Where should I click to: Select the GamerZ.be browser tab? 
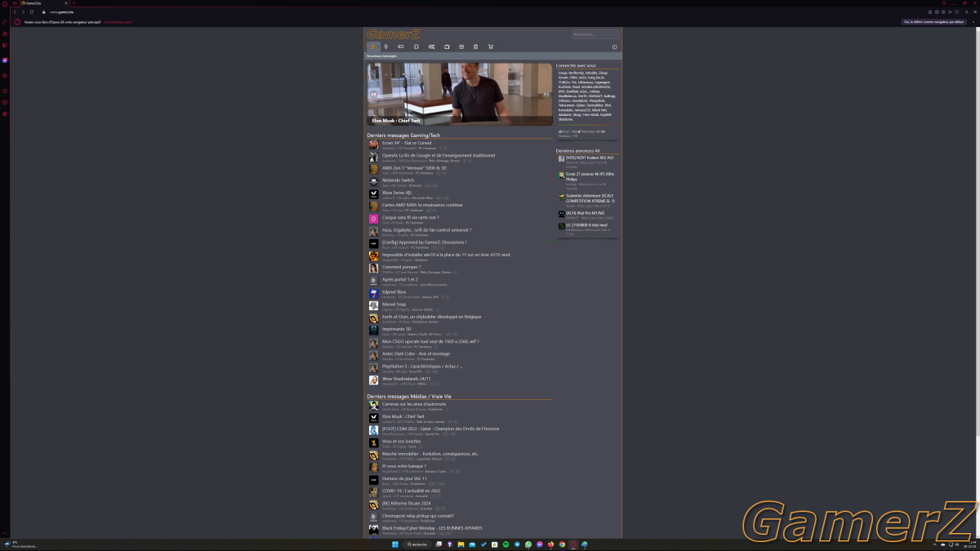click(44, 3)
